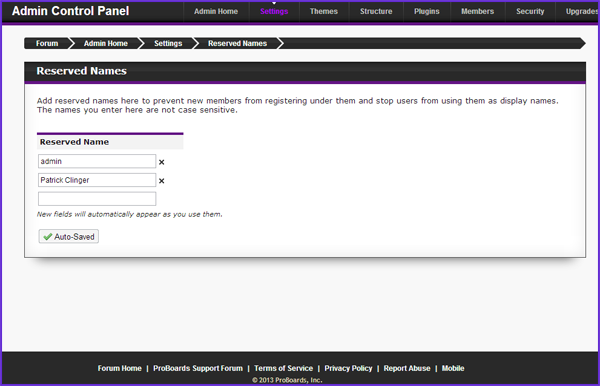Image resolution: width=600 pixels, height=386 pixels.
Task: Click the Auto-Saved button
Action: point(68,236)
